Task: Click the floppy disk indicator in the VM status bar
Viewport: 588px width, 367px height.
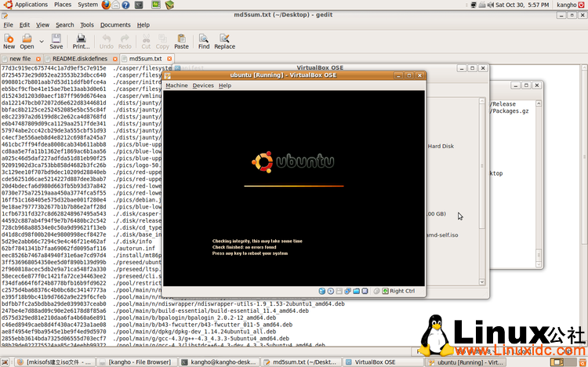Action: [x=339, y=291]
